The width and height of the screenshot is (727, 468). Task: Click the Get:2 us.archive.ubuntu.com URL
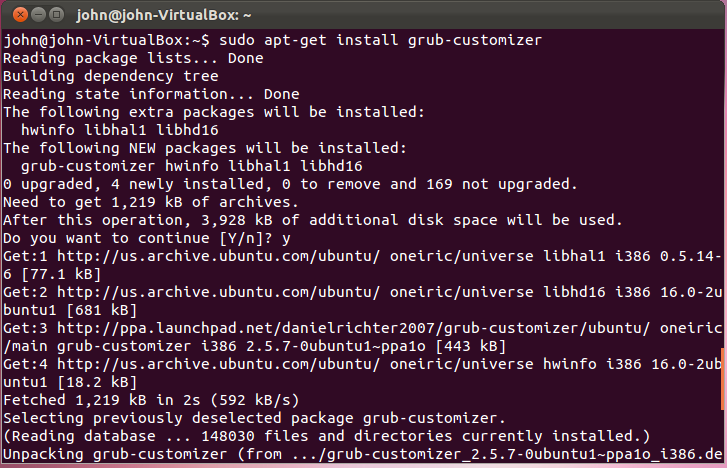(x=218, y=292)
